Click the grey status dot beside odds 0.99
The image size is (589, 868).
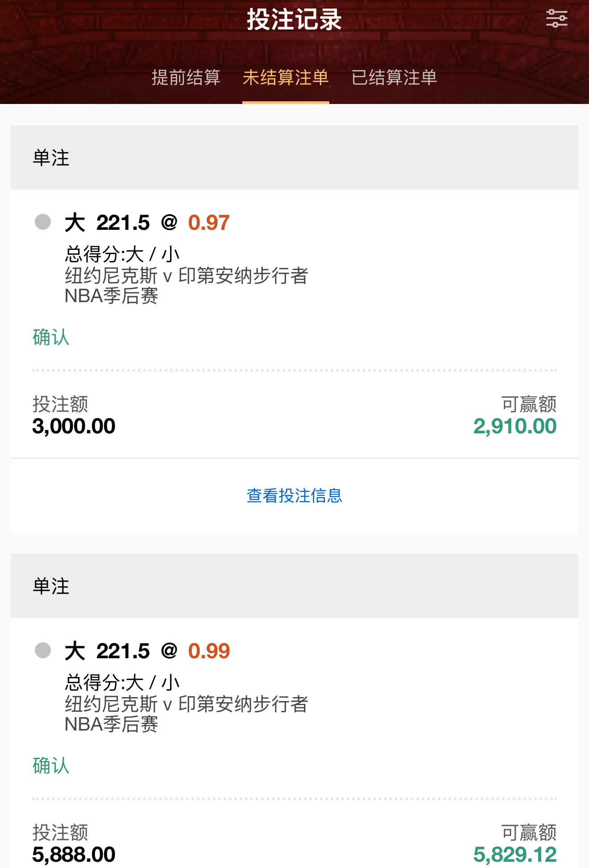coord(43,650)
